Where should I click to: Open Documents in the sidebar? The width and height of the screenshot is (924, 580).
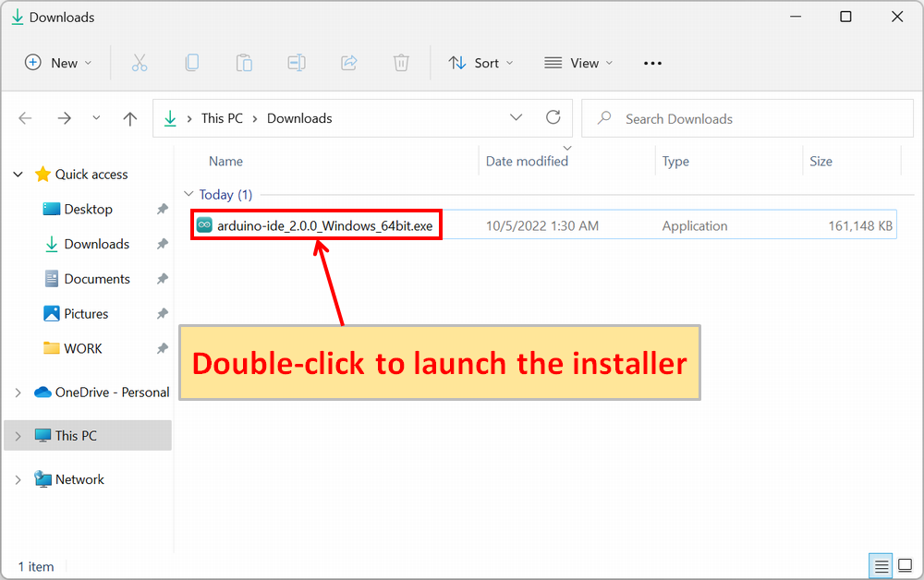point(97,279)
